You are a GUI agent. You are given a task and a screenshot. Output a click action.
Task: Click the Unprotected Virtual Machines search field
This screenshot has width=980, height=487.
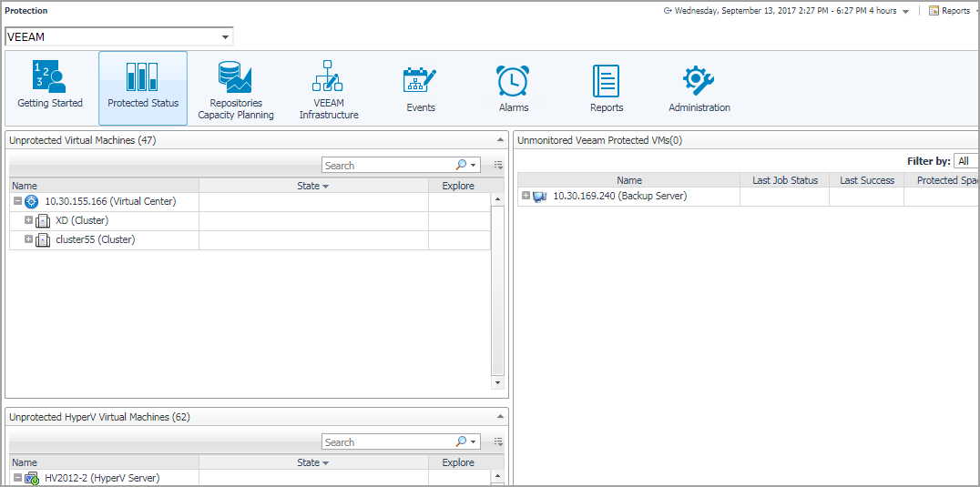[x=389, y=166]
